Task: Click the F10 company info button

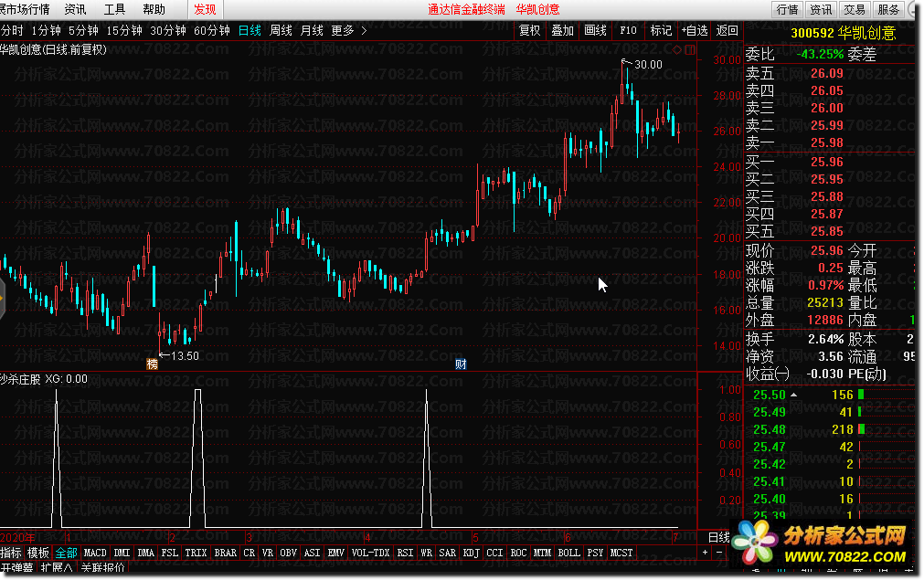Action: [x=628, y=31]
